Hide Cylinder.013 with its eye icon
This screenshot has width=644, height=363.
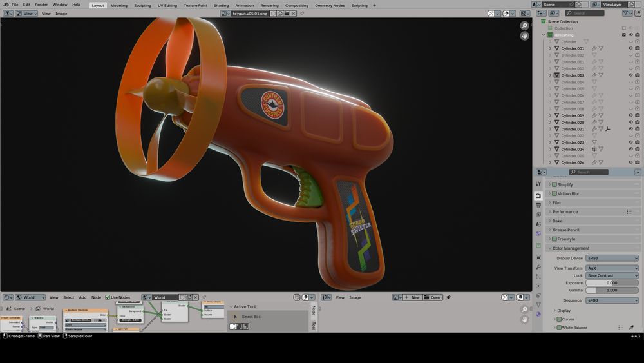[630, 75]
